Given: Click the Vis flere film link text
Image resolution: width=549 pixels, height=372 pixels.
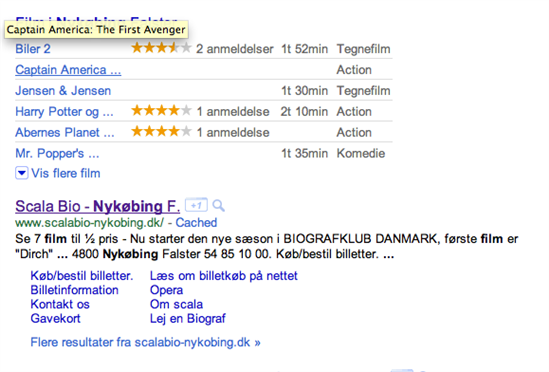Looking at the screenshot, I should point(66,173).
